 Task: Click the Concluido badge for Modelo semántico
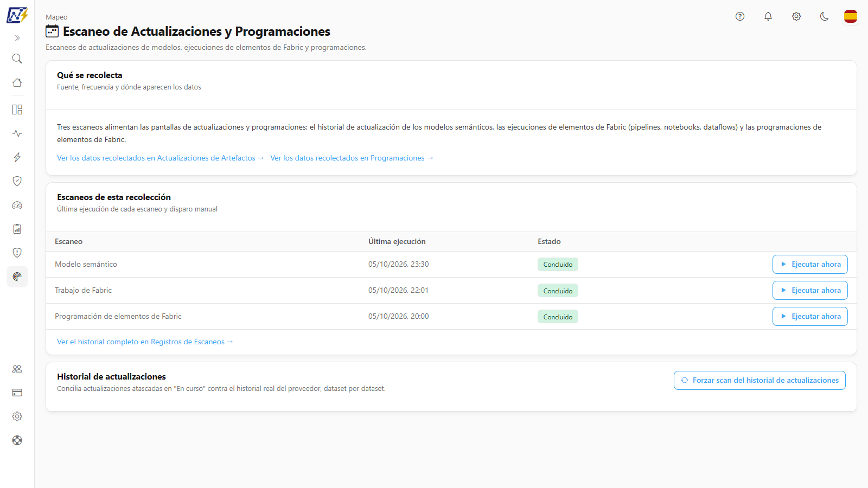(x=558, y=265)
